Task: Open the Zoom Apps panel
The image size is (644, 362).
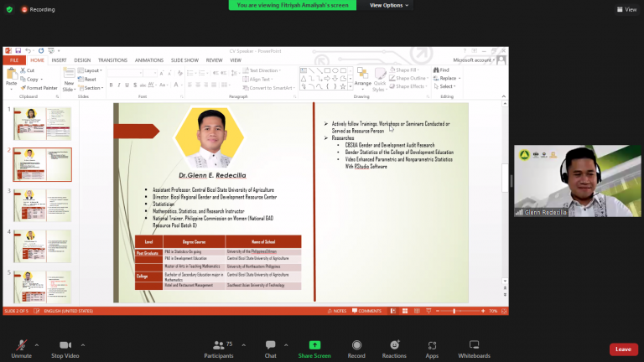Action: tap(432, 345)
